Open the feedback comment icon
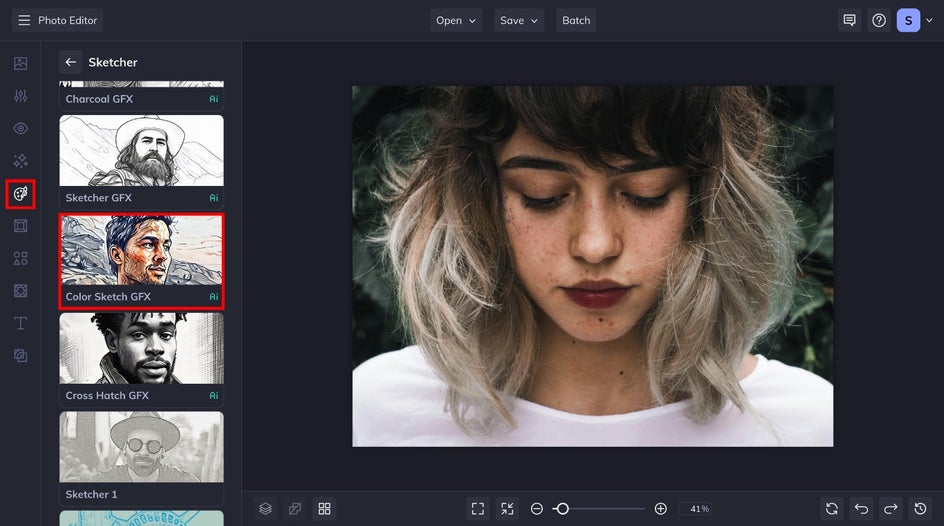The width and height of the screenshot is (944, 526). [849, 20]
